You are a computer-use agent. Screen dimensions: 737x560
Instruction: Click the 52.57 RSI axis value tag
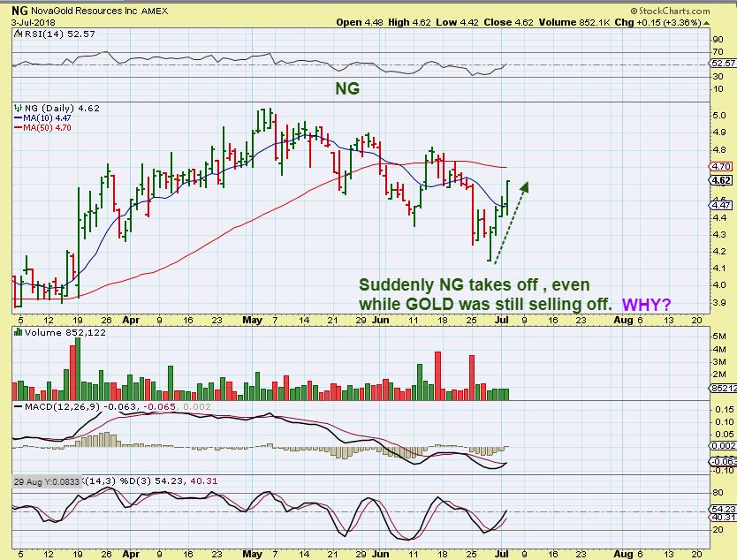point(723,63)
